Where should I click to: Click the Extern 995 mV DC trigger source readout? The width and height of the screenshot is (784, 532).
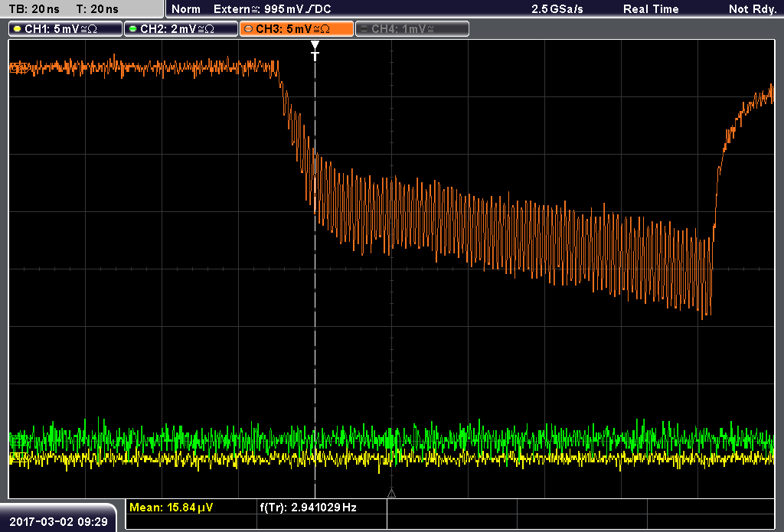click(x=272, y=9)
